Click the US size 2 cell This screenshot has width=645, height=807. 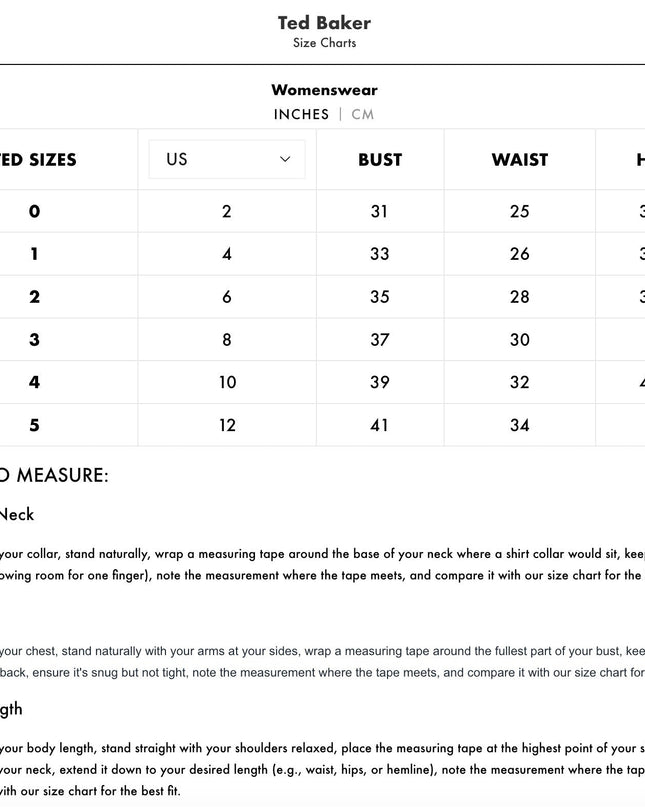225,212
